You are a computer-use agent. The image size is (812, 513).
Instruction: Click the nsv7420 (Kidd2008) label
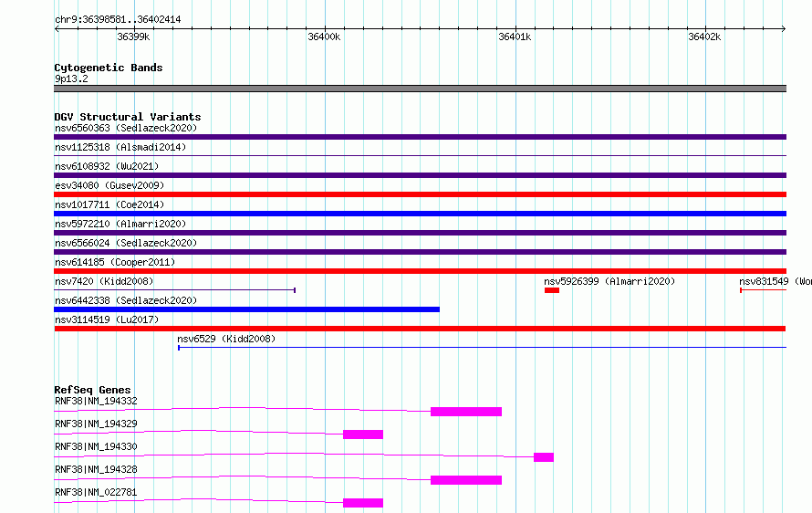[x=104, y=281]
